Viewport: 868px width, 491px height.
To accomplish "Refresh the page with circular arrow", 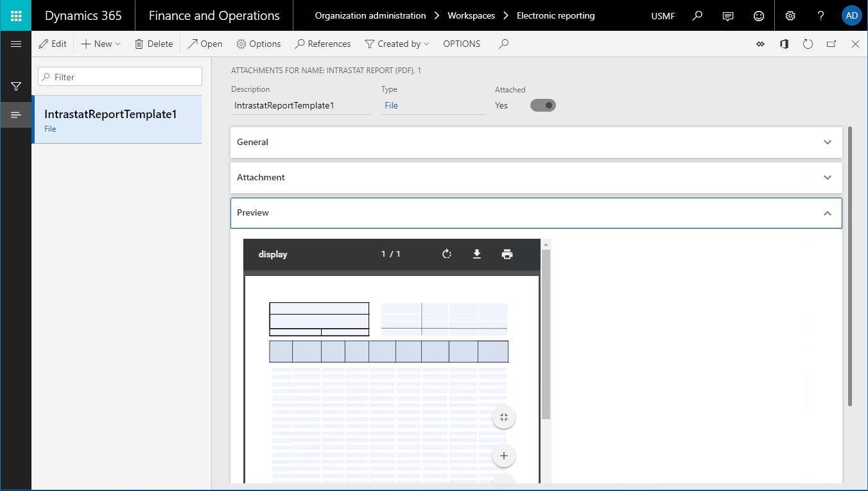I will click(808, 44).
